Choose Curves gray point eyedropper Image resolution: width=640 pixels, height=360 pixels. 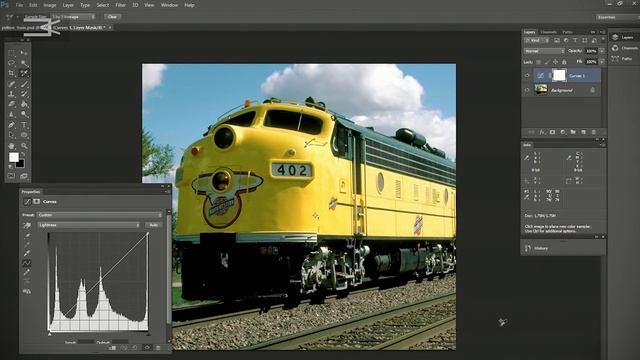pyautogui.click(x=27, y=244)
